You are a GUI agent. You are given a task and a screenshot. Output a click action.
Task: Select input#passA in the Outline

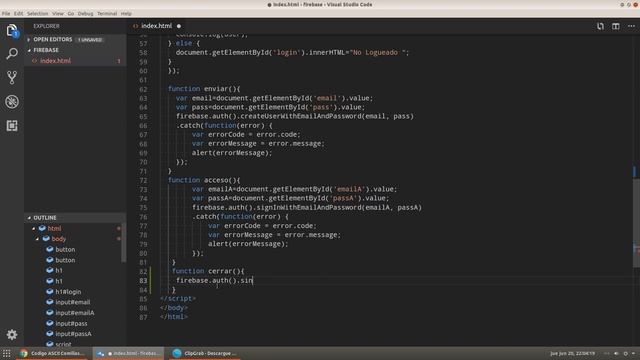coord(73,334)
